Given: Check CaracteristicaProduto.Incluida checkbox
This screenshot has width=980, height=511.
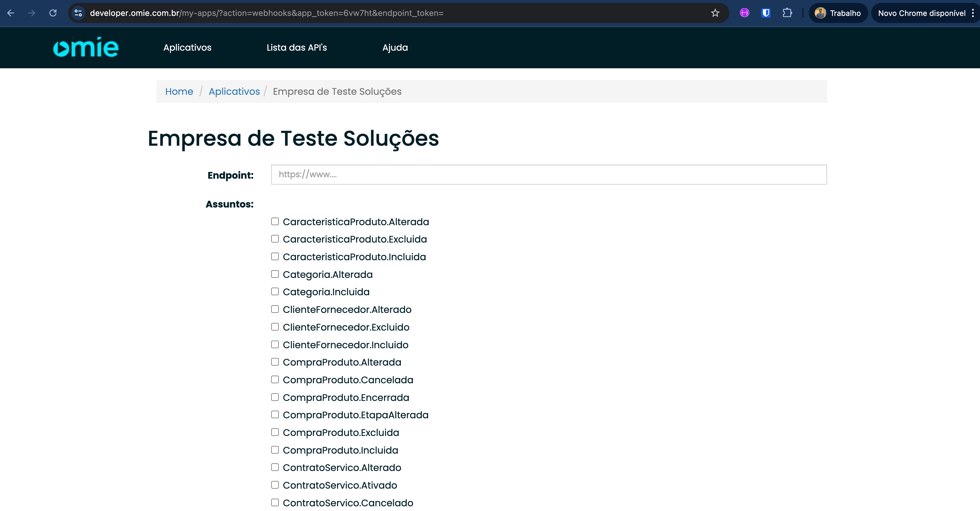Looking at the screenshot, I should point(275,256).
